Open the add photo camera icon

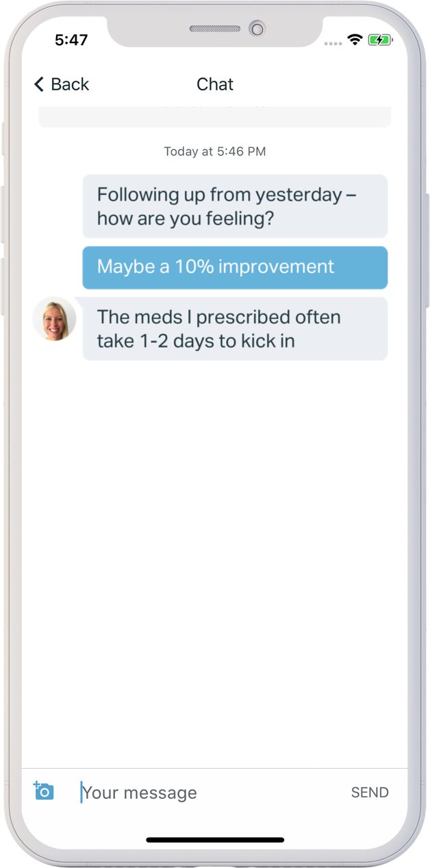pos(44,791)
